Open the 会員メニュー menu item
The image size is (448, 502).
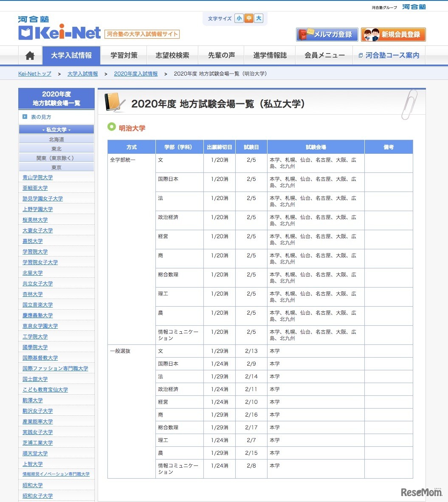(x=324, y=55)
